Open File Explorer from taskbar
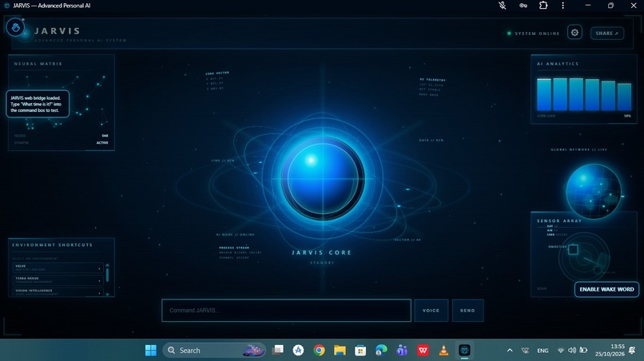The width and height of the screenshot is (644, 361). [340, 351]
